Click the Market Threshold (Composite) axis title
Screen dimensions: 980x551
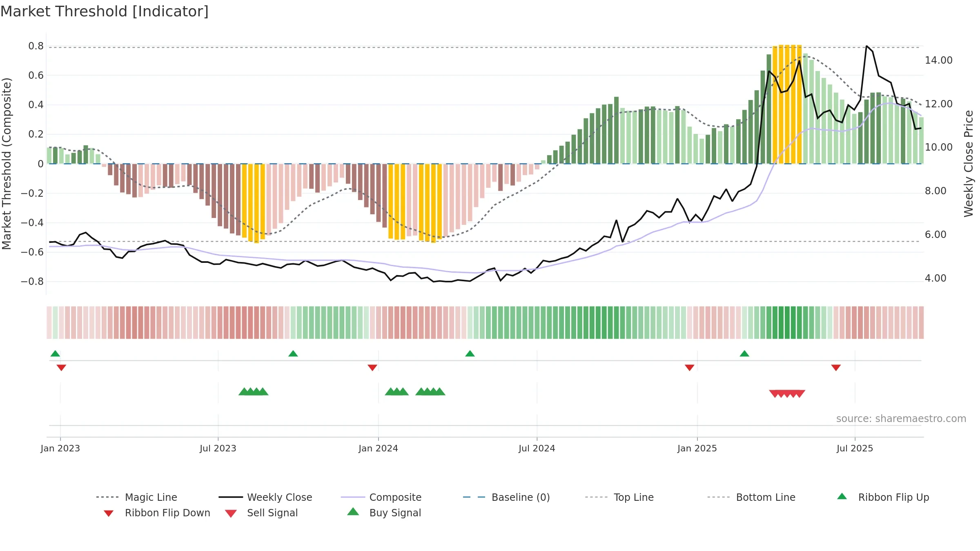click(x=7, y=164)
